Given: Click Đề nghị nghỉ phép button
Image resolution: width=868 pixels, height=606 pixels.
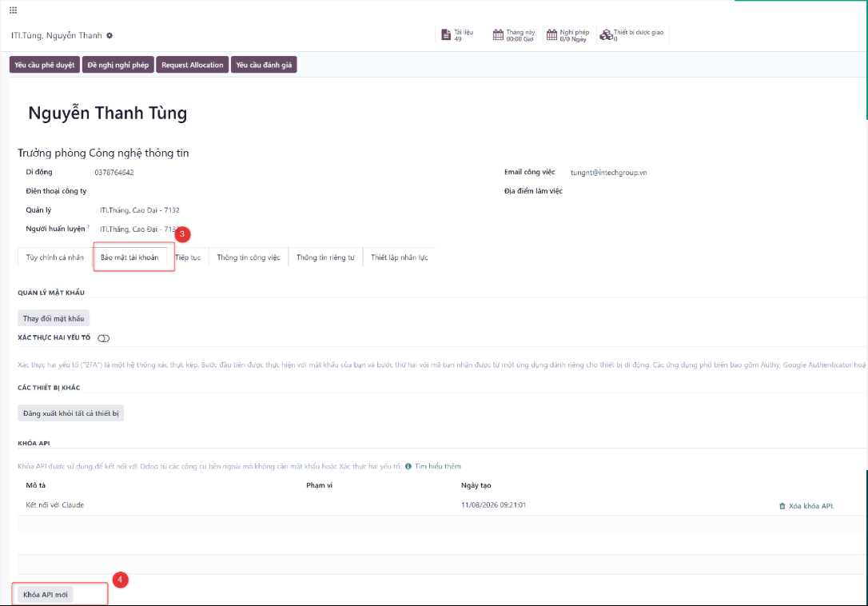Looking at the screenshot, I should (x=118, y=65).
